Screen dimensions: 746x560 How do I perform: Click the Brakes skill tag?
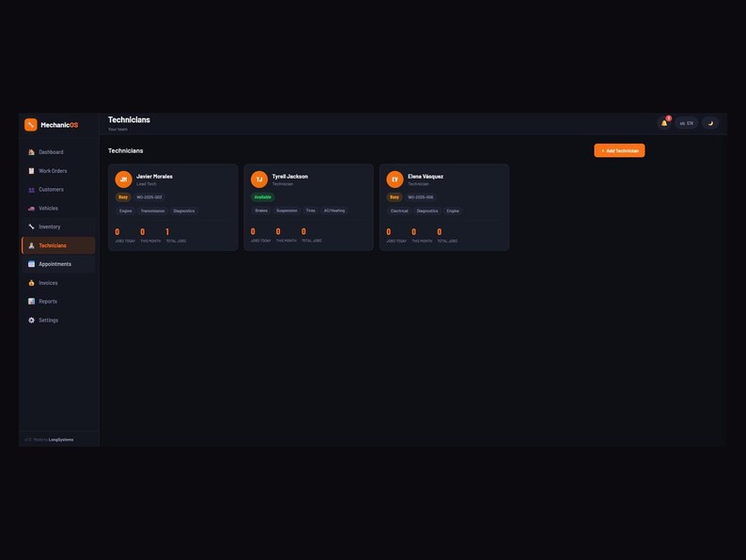coord(261,210)
